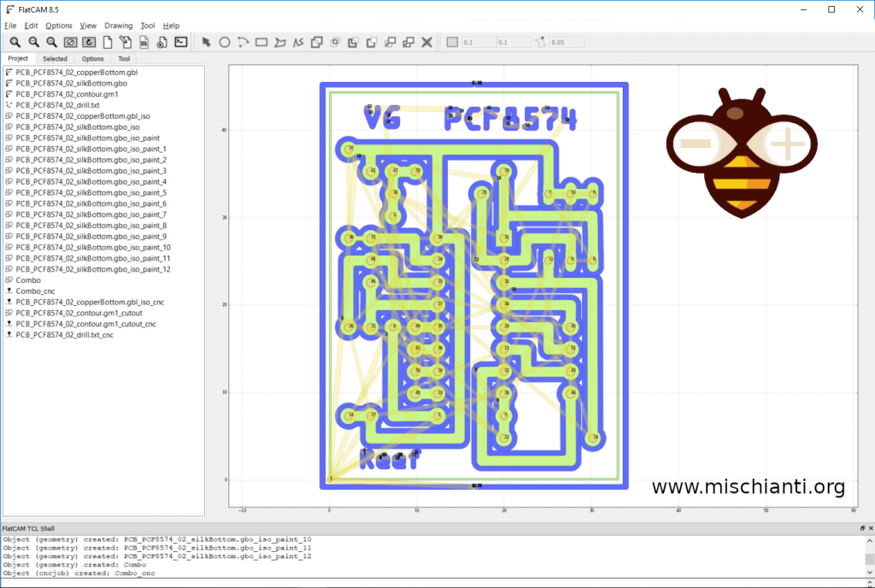Open the Tool menu in menu bar
Screen dimensions: 875x588
pyautogui.click(x=147, y=26)
